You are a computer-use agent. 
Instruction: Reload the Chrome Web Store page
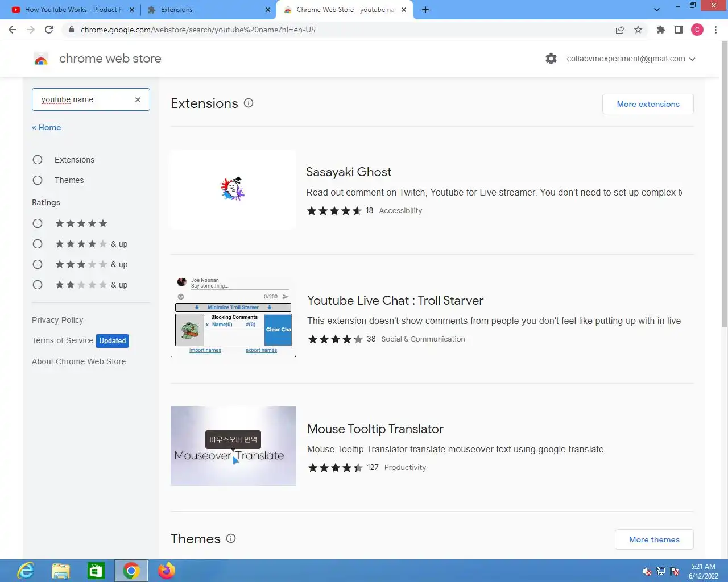coord(49,30)
